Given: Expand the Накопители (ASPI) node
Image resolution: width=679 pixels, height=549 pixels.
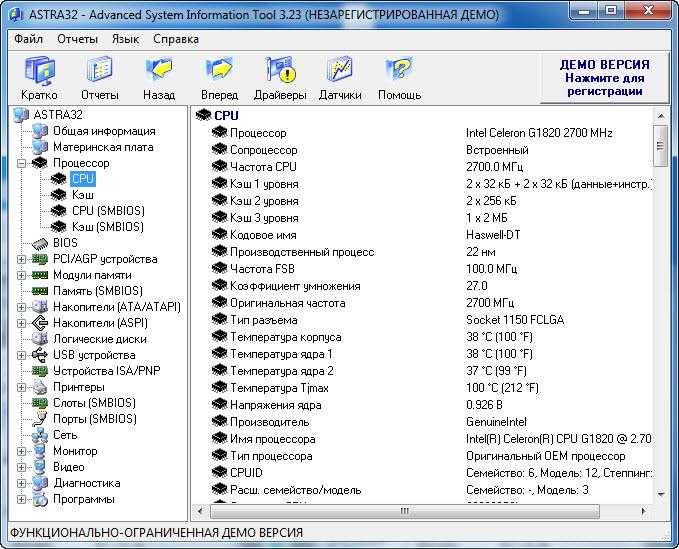Looking at the screenshot, I should pos(21,323).
